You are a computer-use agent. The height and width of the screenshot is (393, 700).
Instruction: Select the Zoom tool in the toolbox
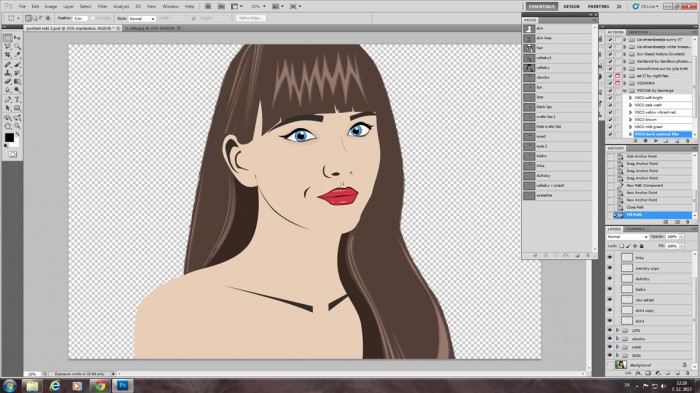17,127
